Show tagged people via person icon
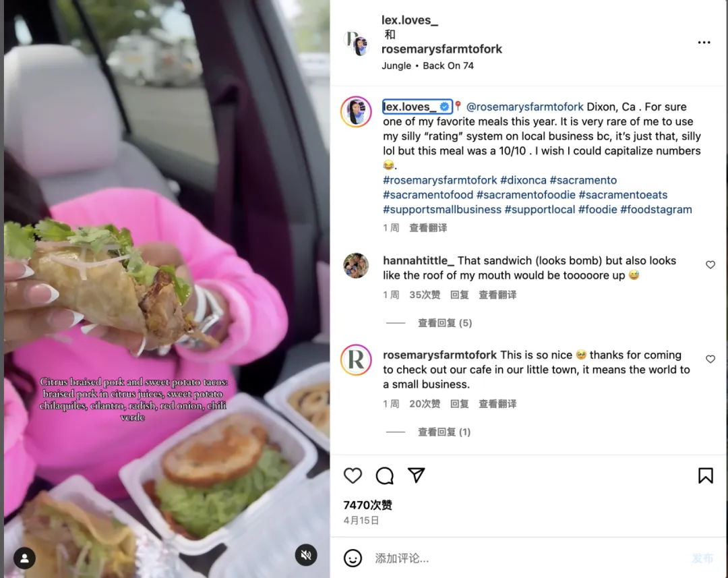 [25, 558]
